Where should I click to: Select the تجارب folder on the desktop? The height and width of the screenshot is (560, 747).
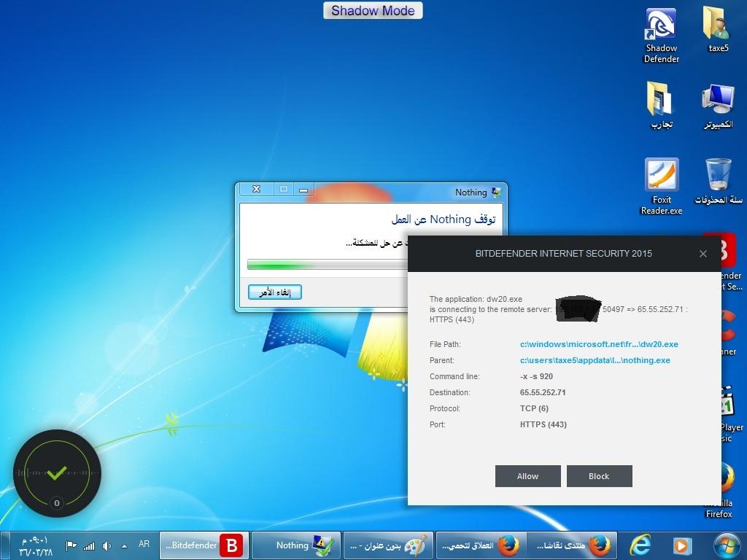661,105
